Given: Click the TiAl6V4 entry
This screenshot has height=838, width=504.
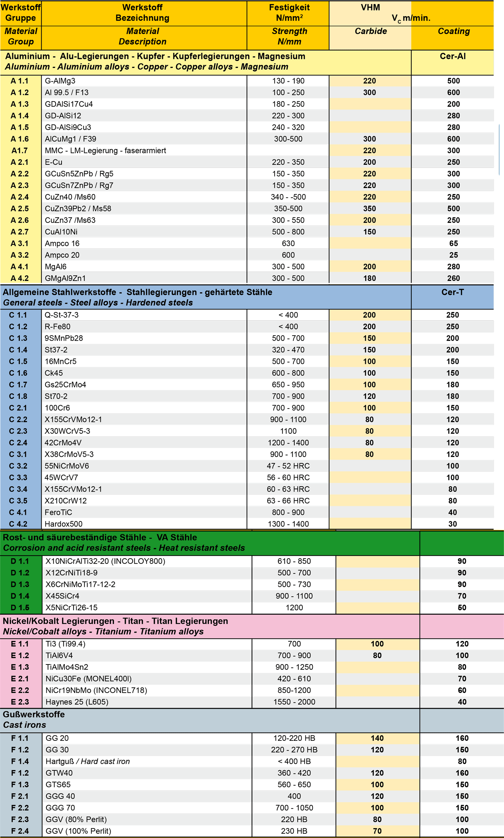Looking at the screenshot, I should pos(59,655).
